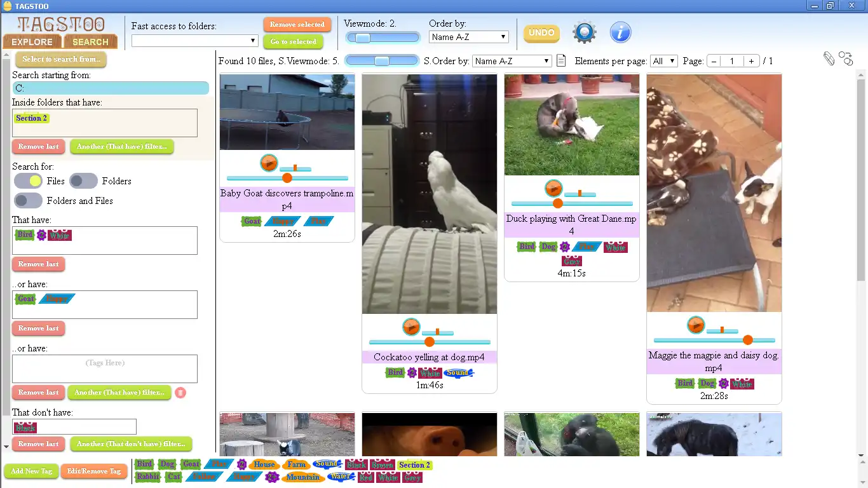Screen dimensions: 868x488
Task: Select the Mountain tag in bottom tag bar
Action: (x=302, y=477)
